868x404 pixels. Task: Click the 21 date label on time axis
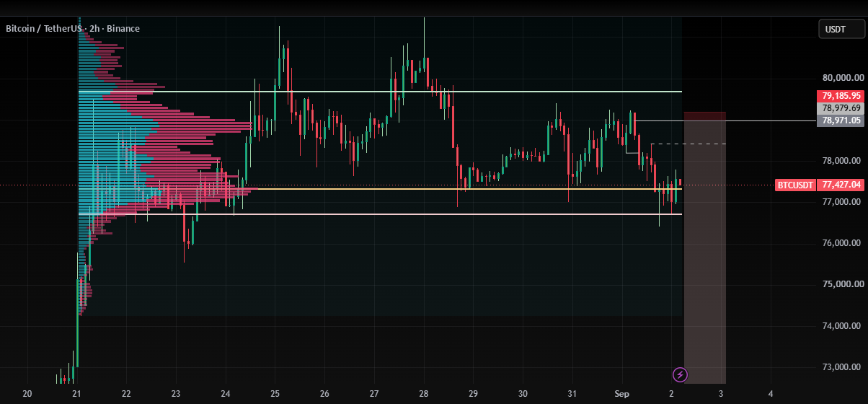coord(76,394)
